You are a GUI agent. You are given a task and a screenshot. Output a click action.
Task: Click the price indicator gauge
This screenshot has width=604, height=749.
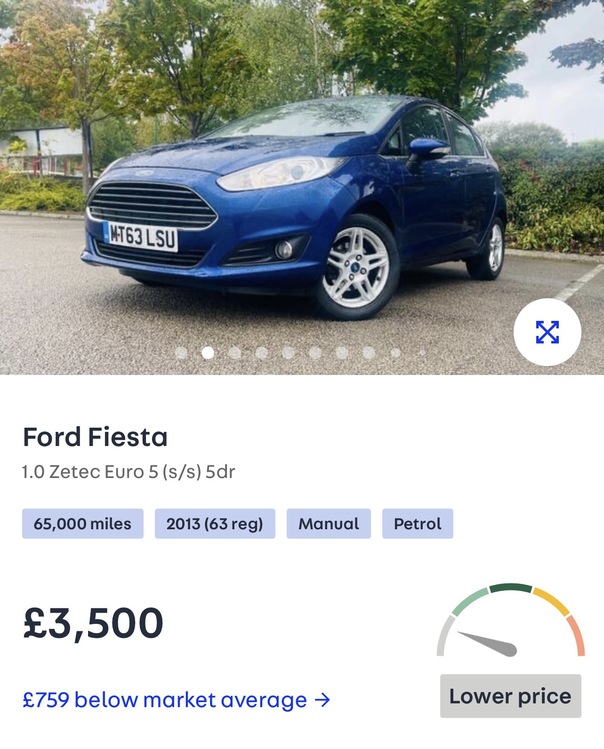pos(510,625)
